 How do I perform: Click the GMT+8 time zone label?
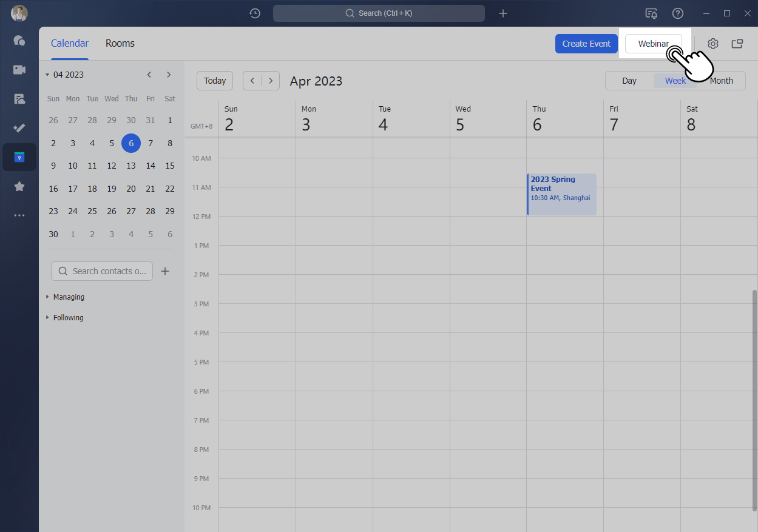pos(201,126)
